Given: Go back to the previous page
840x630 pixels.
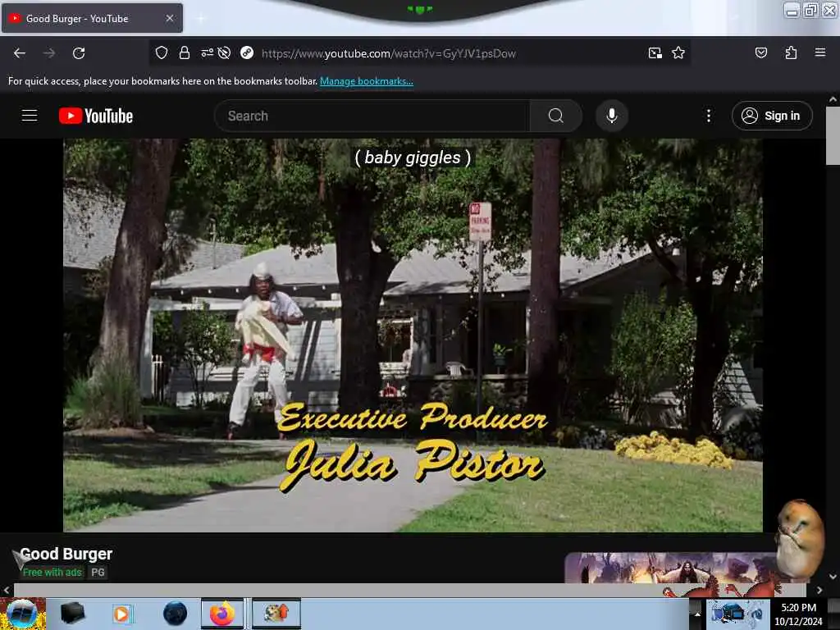Looking at the screenshot, I should pos(20,53).
